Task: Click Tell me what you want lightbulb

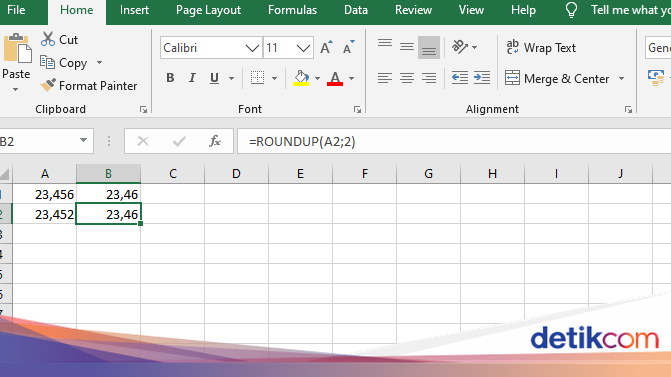Action: pos(571,10)
